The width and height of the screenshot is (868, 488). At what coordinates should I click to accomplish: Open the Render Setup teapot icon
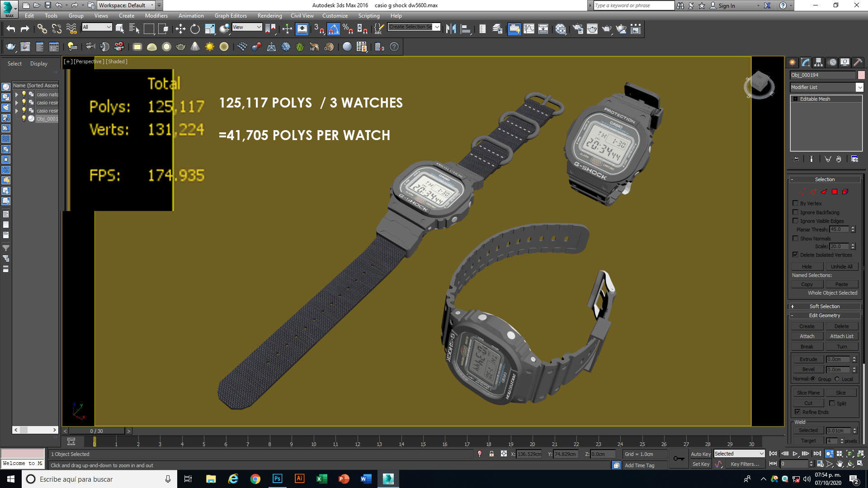(578, 29)
